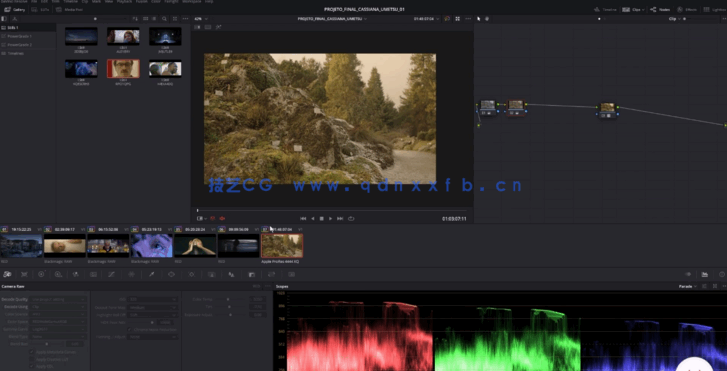Toggle the color grade bypass icon

tap(447, 19)
